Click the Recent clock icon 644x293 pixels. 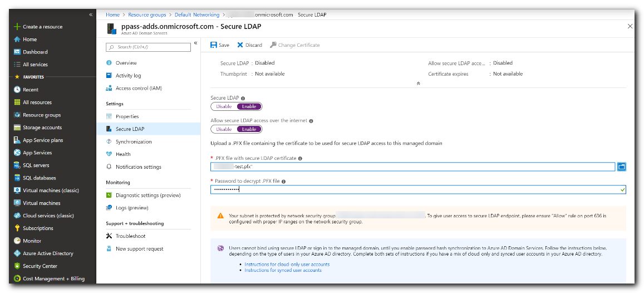(17, 90)
